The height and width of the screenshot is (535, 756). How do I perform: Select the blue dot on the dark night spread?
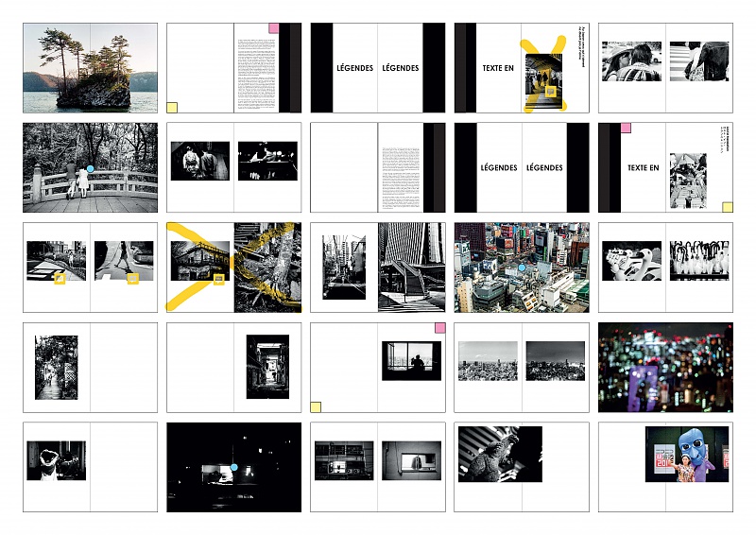click(233, 467)
